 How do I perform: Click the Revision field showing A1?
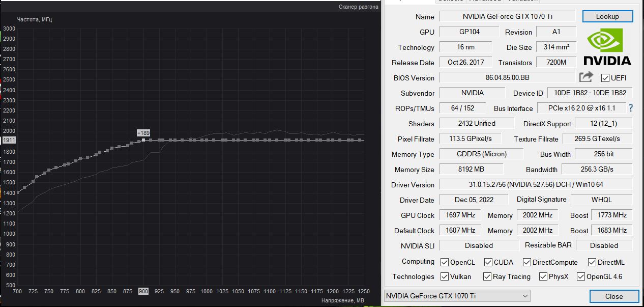[x=557, y=32]
